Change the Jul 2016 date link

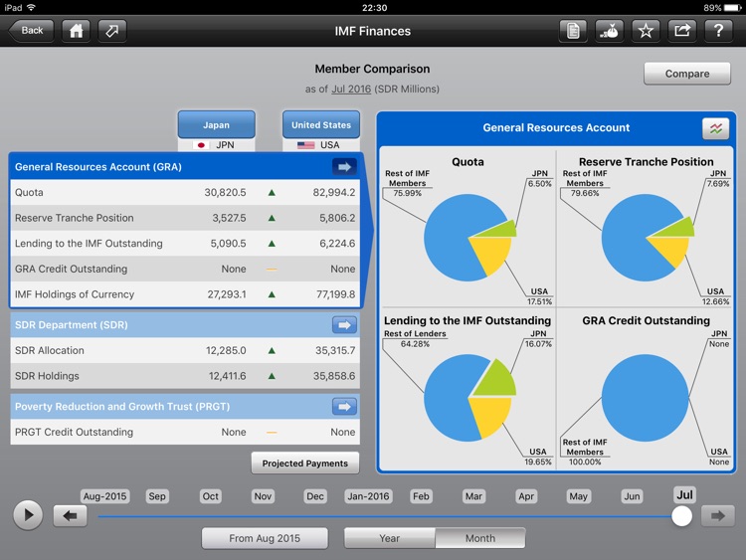[351, 89]
